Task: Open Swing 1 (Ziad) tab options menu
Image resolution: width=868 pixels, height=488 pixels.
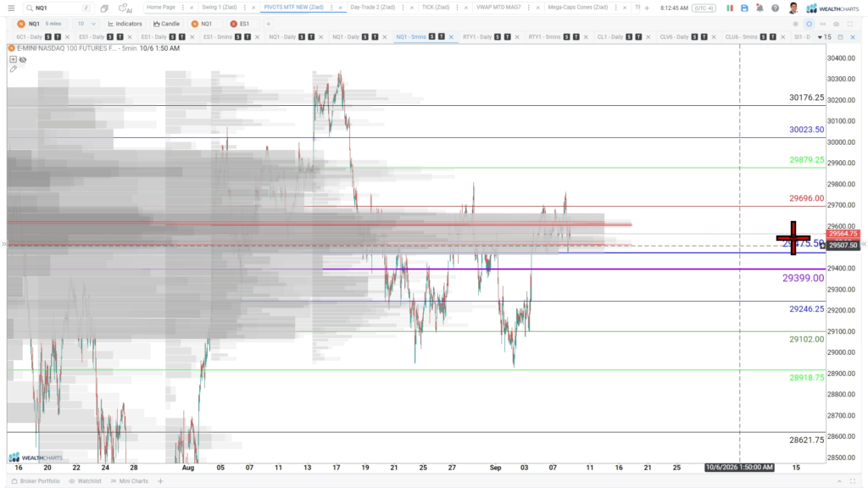Action: point(245,8)
